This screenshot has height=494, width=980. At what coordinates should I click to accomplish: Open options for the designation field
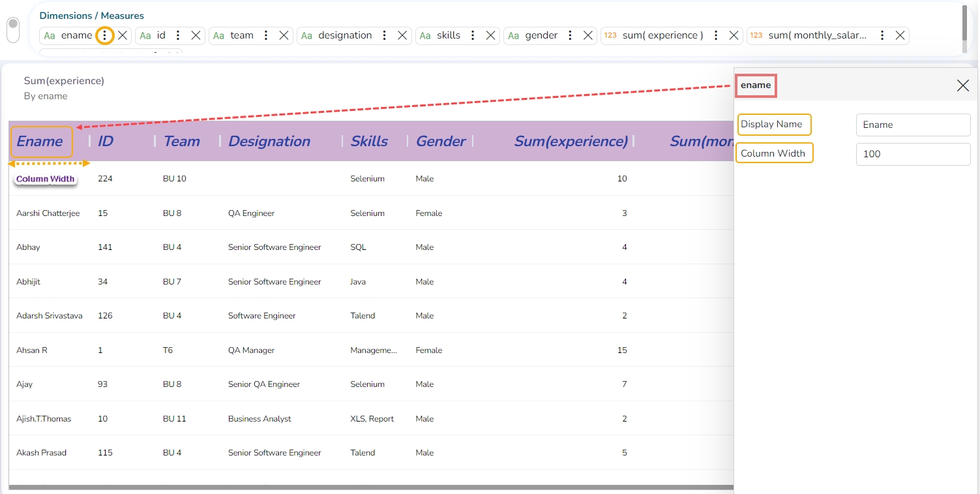click(x=385, y=36)
